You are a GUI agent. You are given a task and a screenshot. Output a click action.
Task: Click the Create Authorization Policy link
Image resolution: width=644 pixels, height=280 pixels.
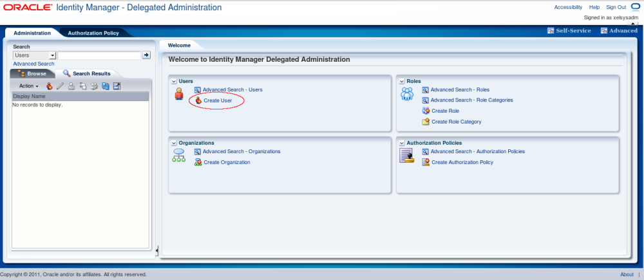462,162
